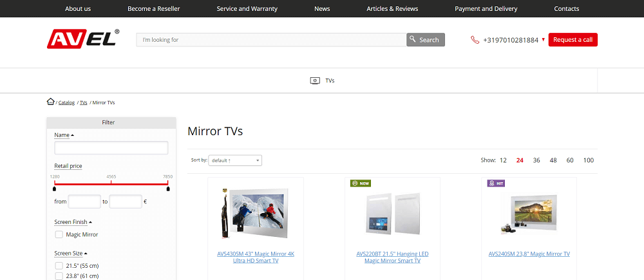Collapse the Screen Finish filter section
The width and height of the screenshot is (644, 280).
tap(73, 222)
